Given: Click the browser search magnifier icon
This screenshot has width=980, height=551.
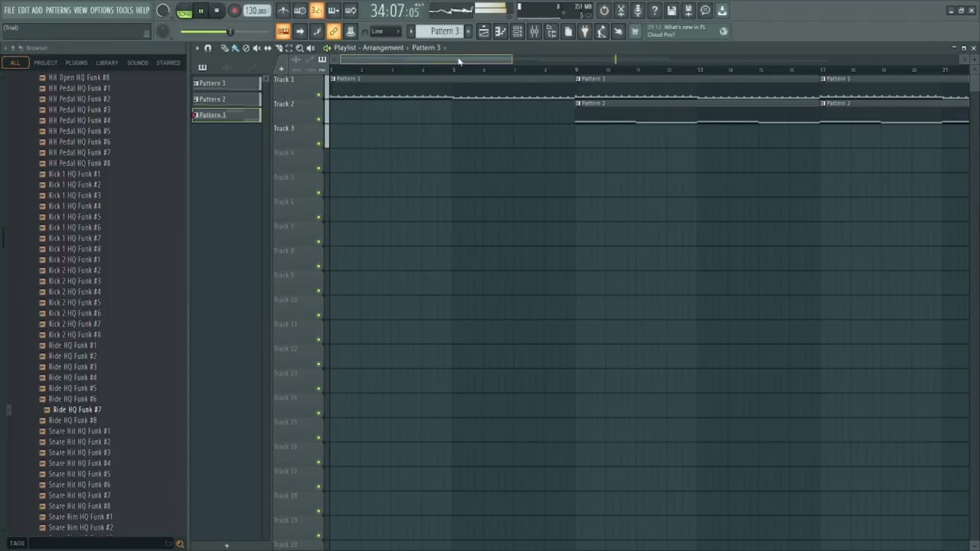Looking at the screenshot, I should 180,544.
